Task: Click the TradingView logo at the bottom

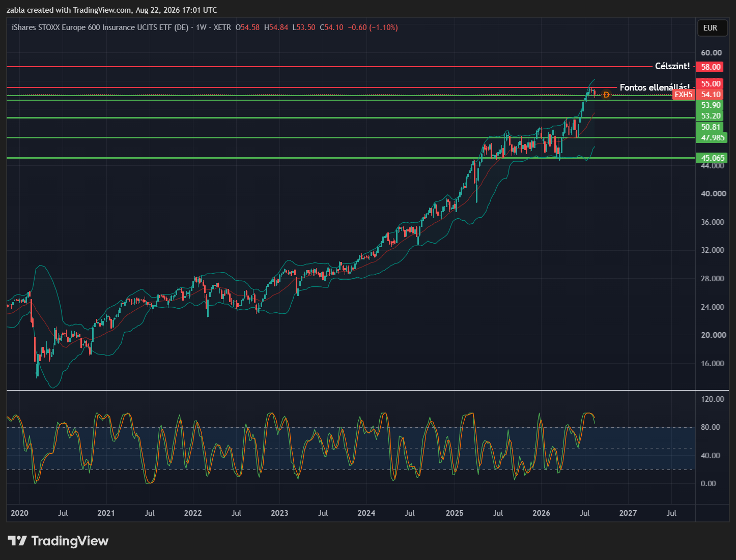Action: pyautogui.click(x=58, y=541)
